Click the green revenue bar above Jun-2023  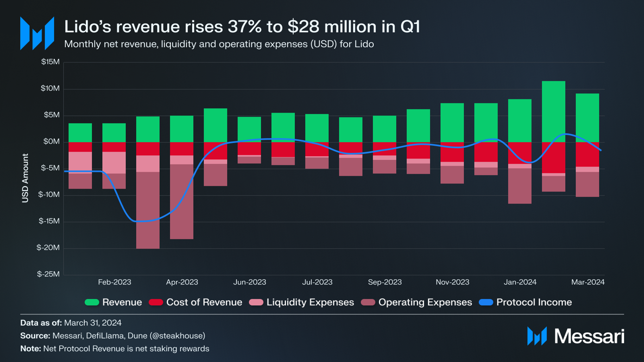tap(249, 129)
